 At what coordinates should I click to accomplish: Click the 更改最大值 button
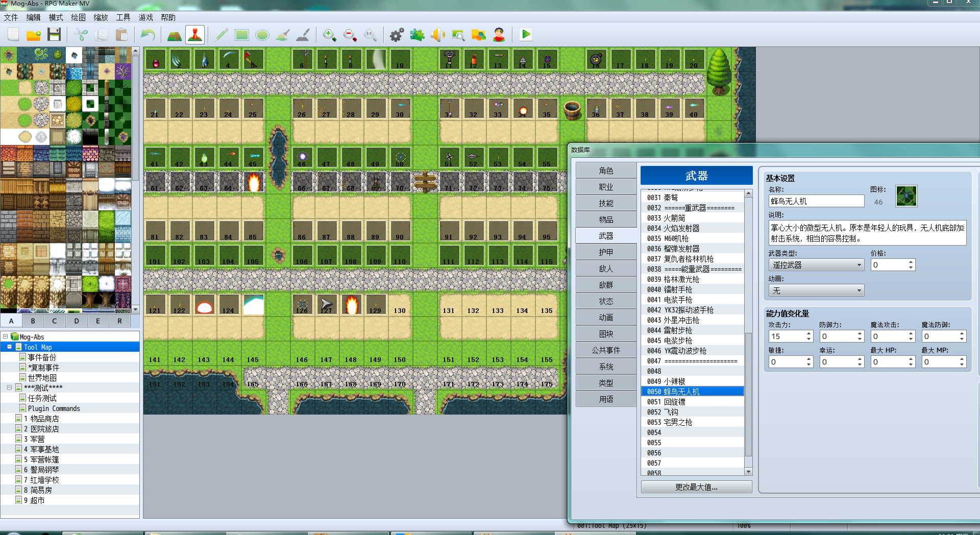tap(696, 487)
